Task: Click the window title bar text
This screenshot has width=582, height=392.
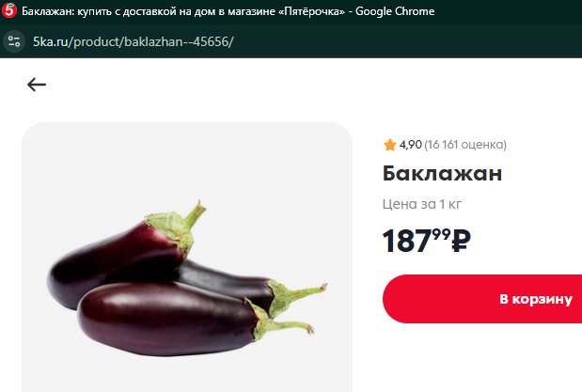Action: 228,11
